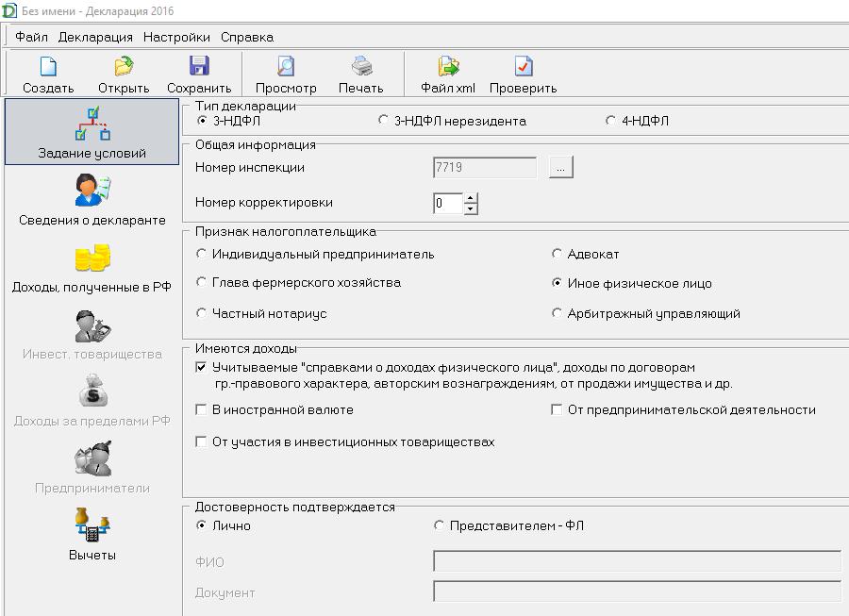
Task: Select Иное физическое лицо option
Action: (x=556, y=283)
